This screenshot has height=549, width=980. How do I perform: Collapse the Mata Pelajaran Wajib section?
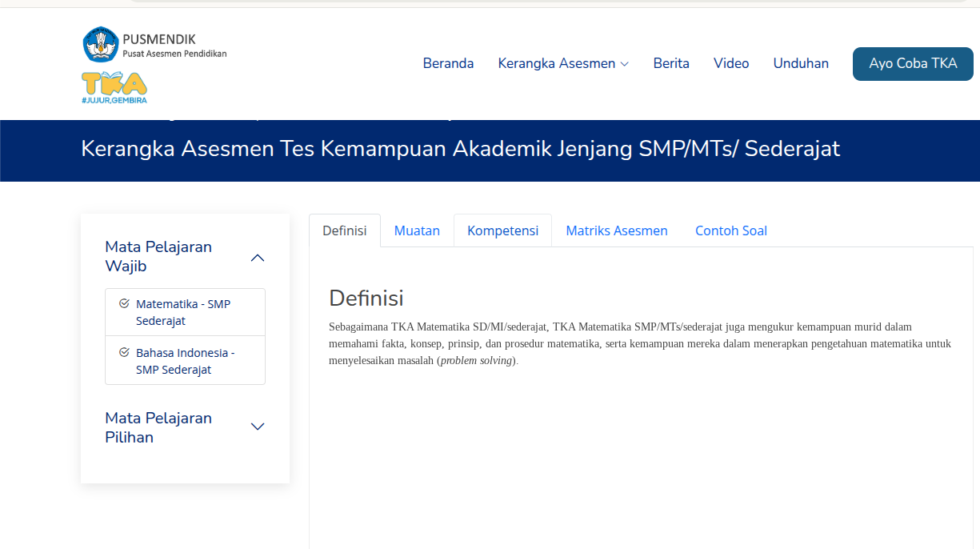pyautogui.click(x=258, y=257)
